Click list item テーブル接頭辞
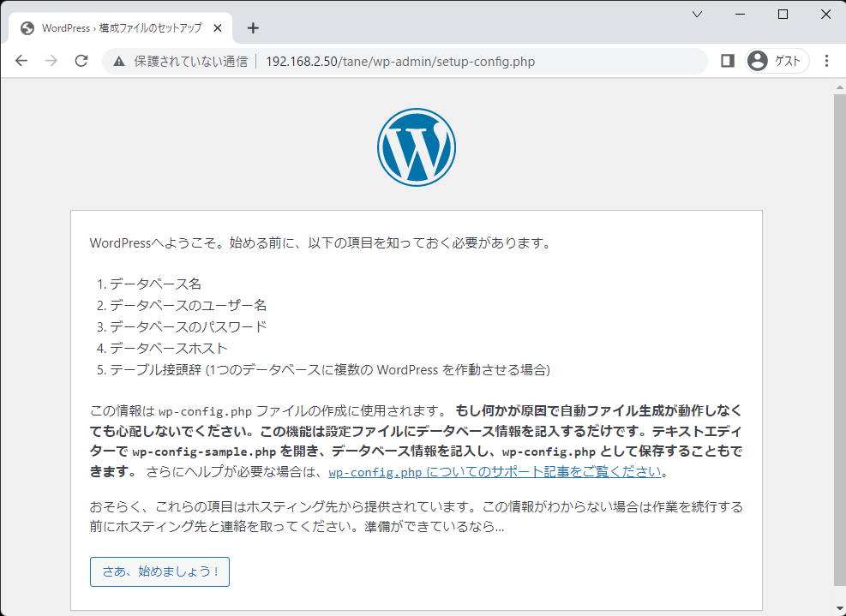This screenshot has height=616, width=846. 330,370
